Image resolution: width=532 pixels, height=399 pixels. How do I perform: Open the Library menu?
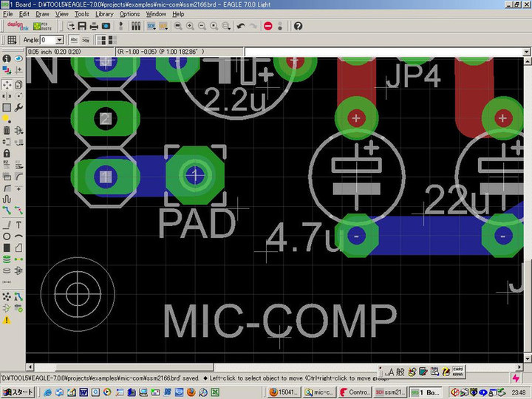[104, 14]
